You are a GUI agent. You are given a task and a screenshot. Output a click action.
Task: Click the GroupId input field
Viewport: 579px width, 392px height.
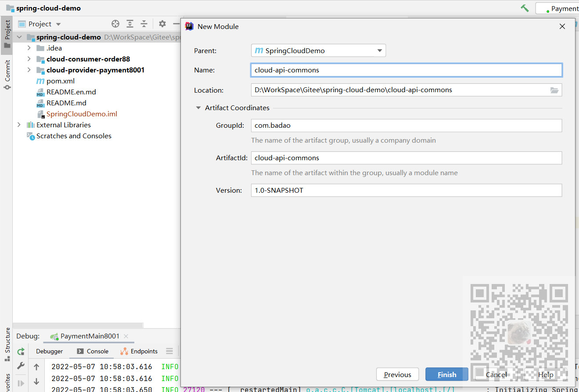click(x=406, y=126)
